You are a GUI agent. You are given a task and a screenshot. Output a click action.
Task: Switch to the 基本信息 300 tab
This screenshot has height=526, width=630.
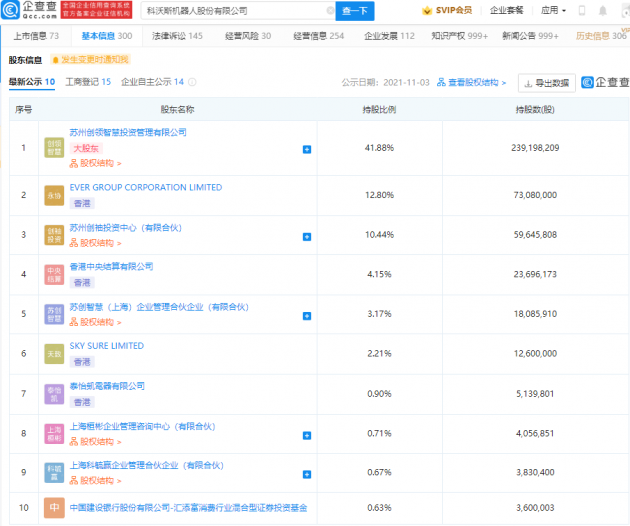tap(106, 36)
